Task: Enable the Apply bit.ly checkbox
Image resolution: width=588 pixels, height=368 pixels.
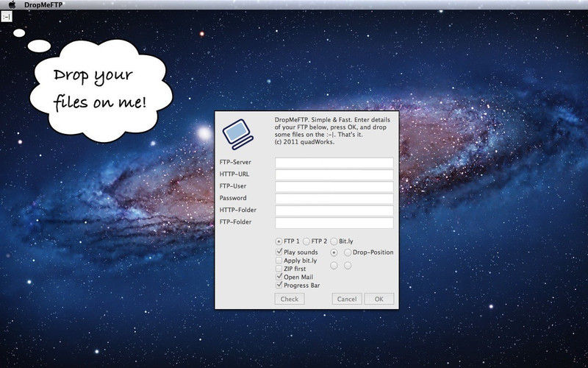Action: (x=279, y=261)
